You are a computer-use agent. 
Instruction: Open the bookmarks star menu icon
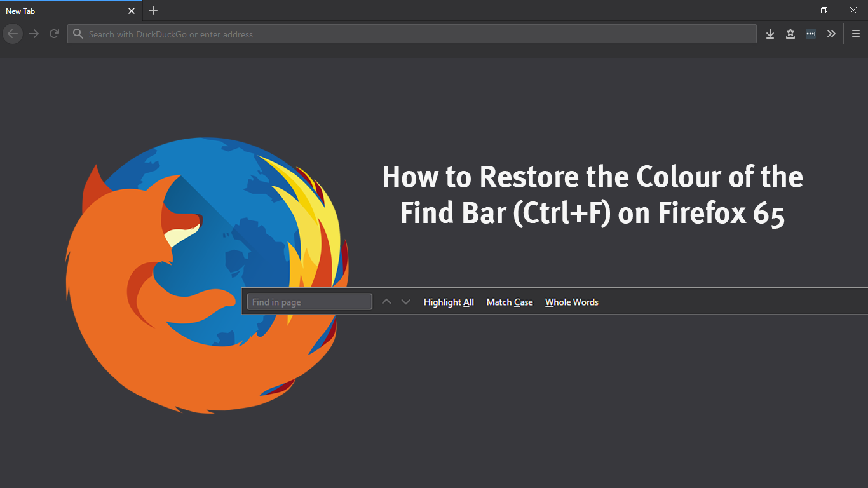click(x=790, y=34)
